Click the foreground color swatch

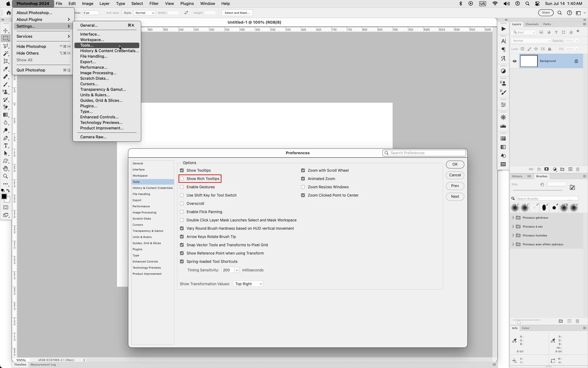pyautogui.click(x=4, y=197)
